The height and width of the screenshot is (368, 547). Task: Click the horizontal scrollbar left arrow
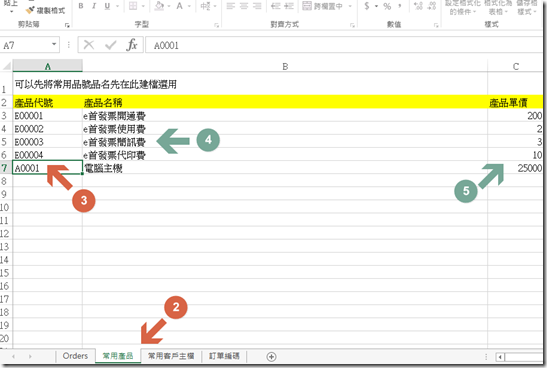tap(500, 357)
